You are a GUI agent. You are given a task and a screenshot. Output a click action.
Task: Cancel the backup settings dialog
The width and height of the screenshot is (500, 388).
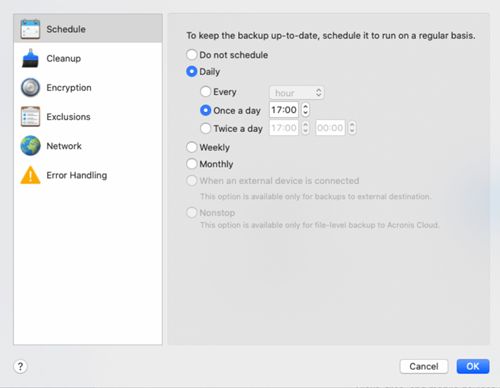[x=424, y=366]
